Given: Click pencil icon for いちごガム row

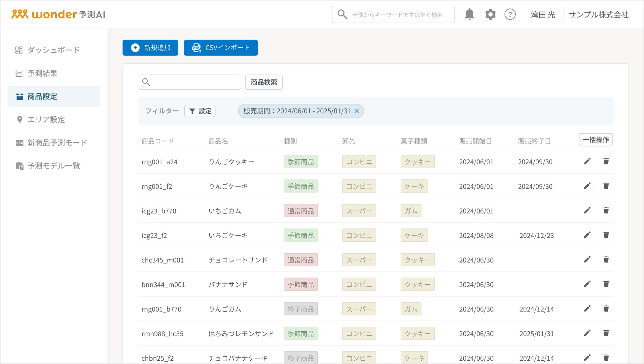Looking at the screenshot, I should click(x=587, y=210).
